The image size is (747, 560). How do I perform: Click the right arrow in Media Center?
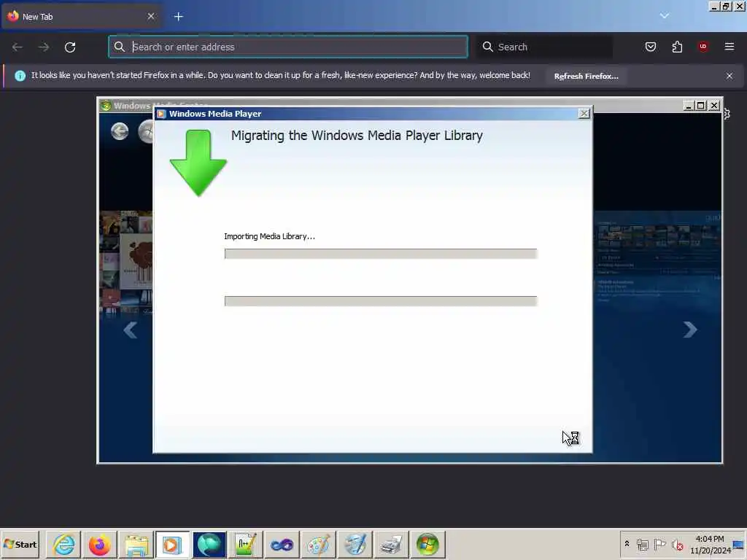pyautogui.click(x=690, y=330)
